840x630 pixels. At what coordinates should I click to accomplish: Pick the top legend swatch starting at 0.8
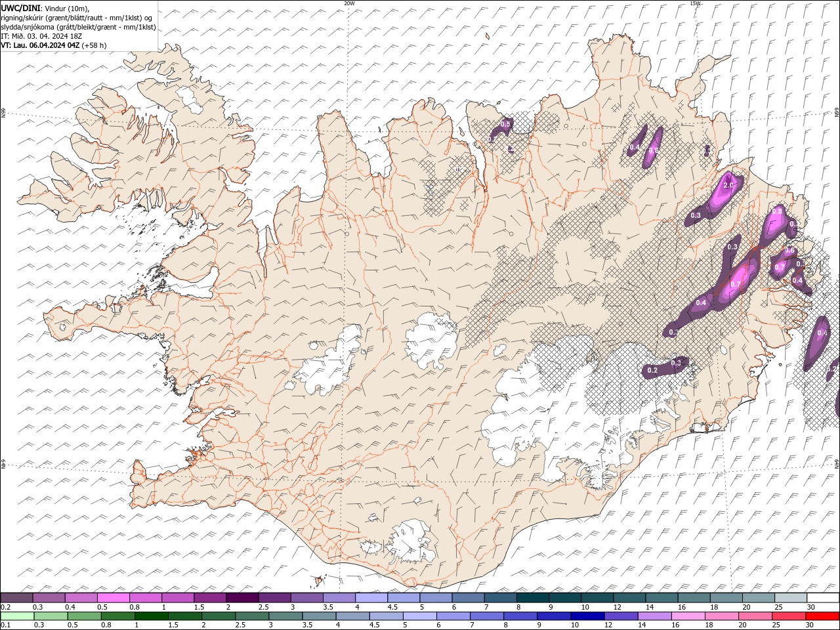[145, 598]
